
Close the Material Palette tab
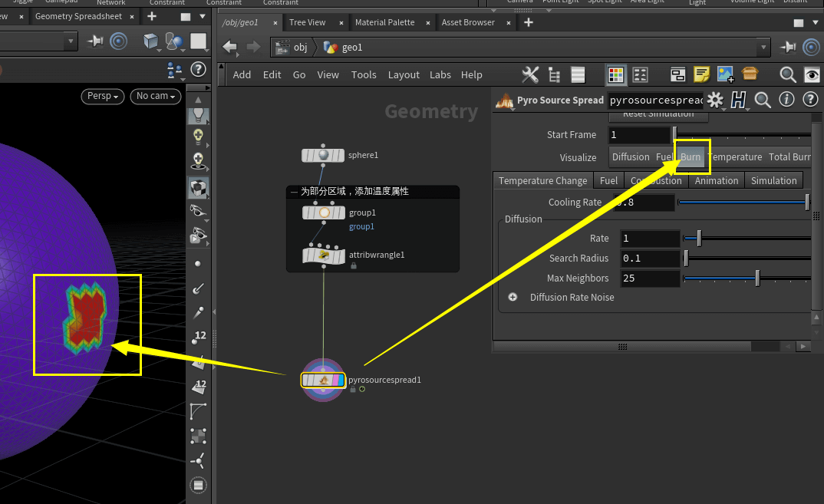tap(428, 23)
